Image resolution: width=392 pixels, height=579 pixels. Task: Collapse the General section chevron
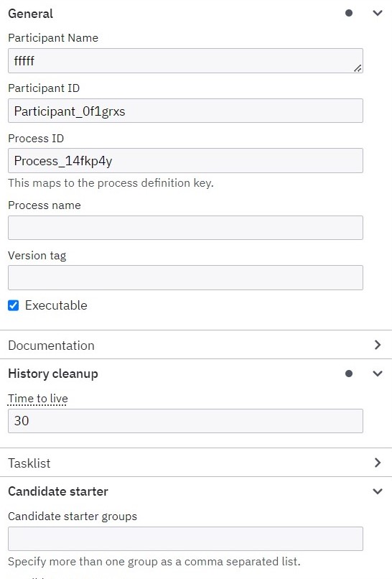pos(377,14)
